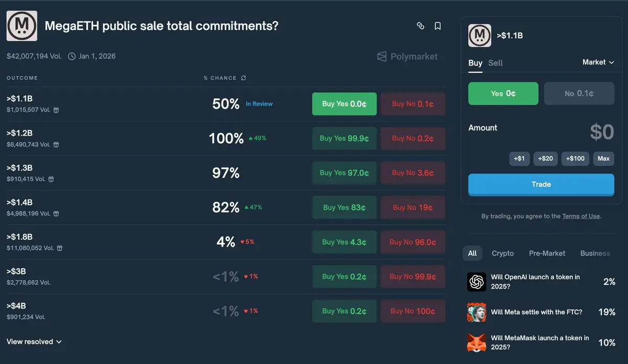
Task: Select the Yes 0¢ outcome option
Action: click(x=503, y=94)
